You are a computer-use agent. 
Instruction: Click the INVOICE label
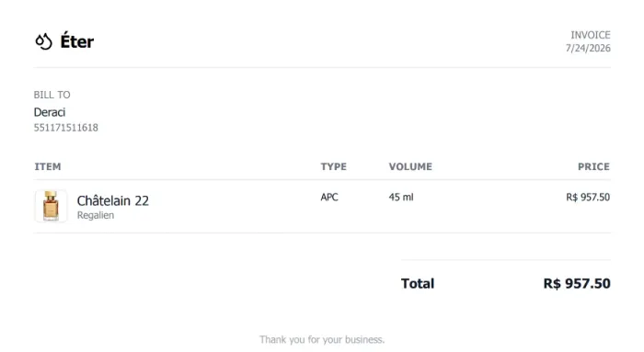click(591, 35)
